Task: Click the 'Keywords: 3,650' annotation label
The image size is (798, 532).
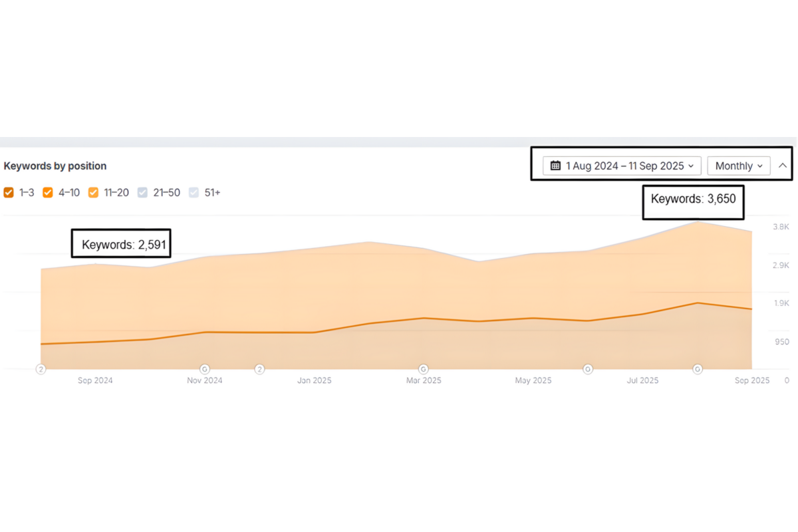Action: [x=693, y=198]
